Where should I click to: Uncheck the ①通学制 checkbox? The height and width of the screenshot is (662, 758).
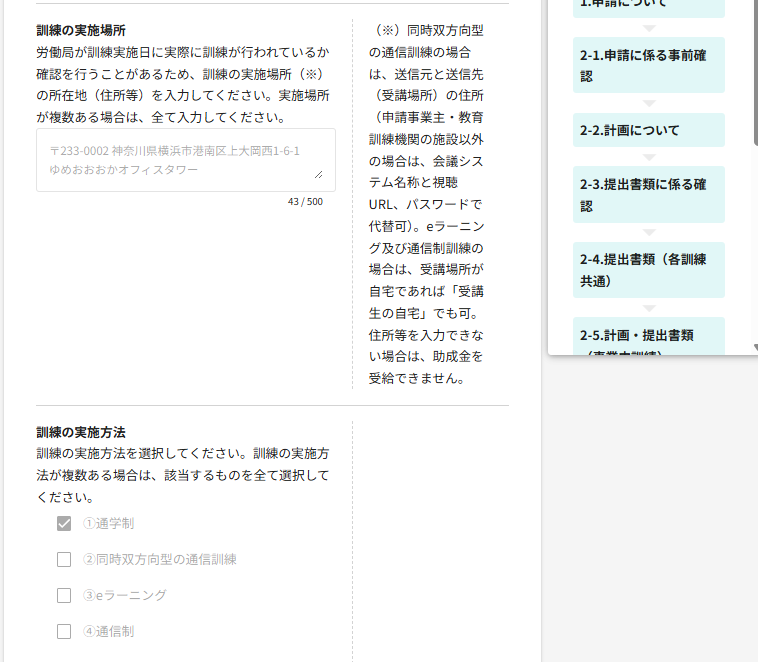tap(64, 524)
